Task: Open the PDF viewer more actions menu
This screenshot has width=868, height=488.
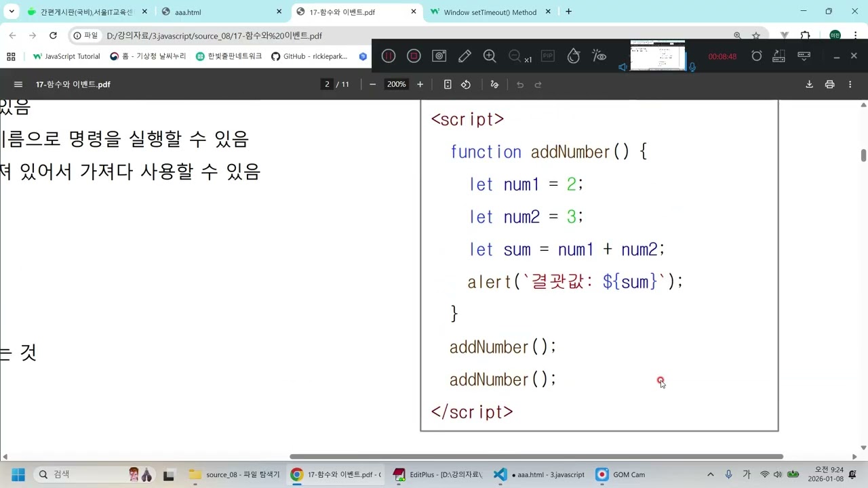Action: (x=850, y=85)
